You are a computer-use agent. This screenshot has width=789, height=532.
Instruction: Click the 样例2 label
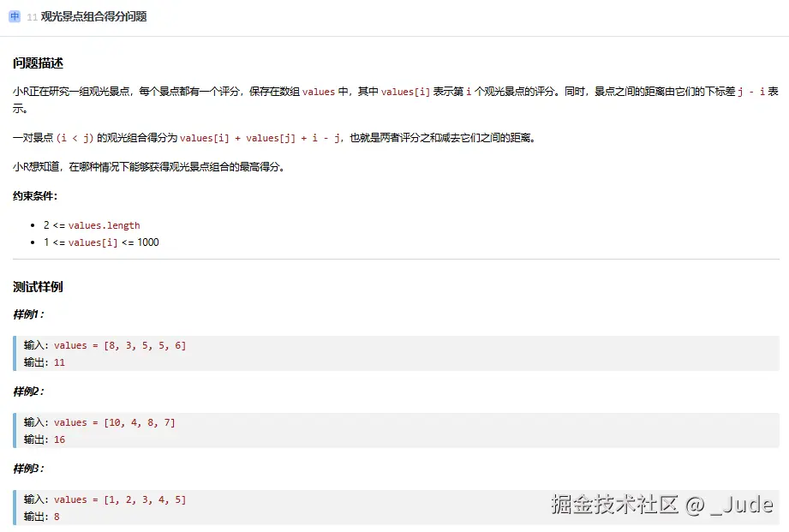tap(28, 392)
